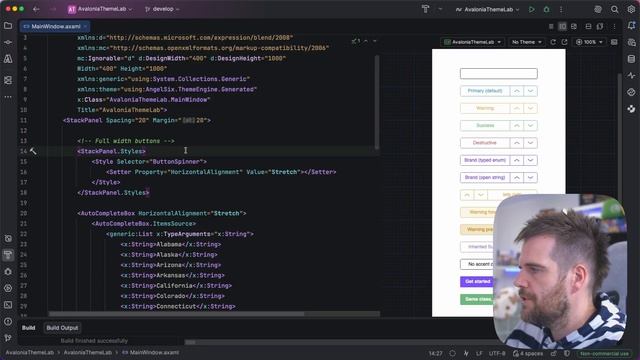Open the AI assistant swirl icon
The height and width of the screenshot is (360, 640).
coord(598,9)
